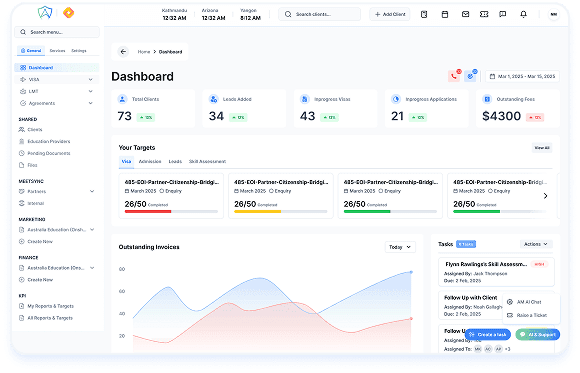Expand the Partners item under Meetsync
Viewport: 580px width, 373px height.
tap(57, 191)
